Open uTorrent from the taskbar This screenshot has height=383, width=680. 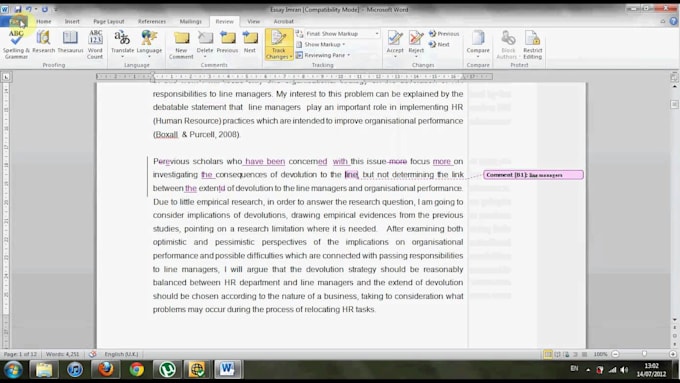pyautogui.click(x=167, y=370)
